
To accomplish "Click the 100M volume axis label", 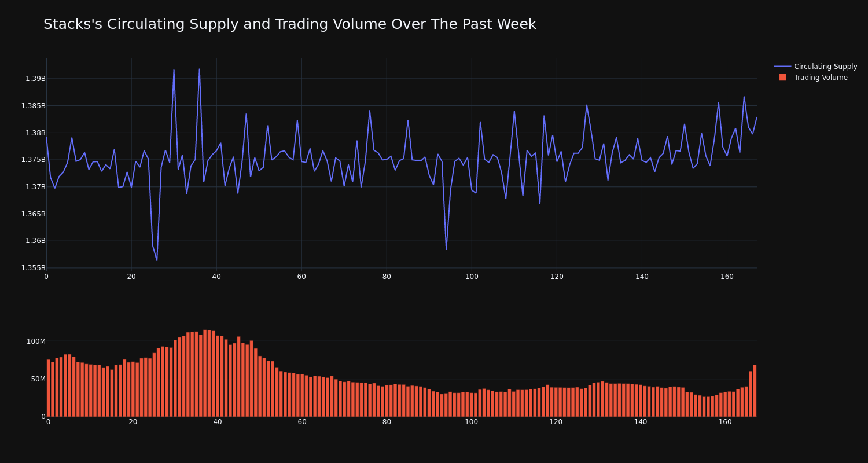I will (x=36, y=341).
